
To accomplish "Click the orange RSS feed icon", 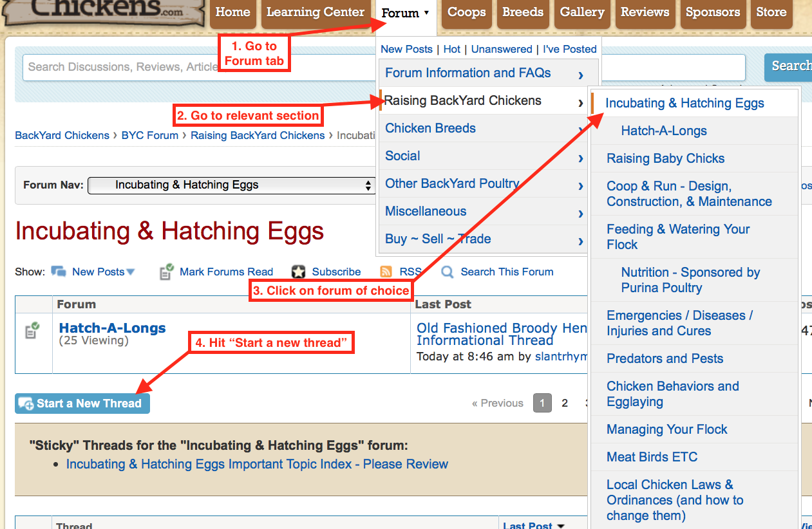I will [386, 272].
